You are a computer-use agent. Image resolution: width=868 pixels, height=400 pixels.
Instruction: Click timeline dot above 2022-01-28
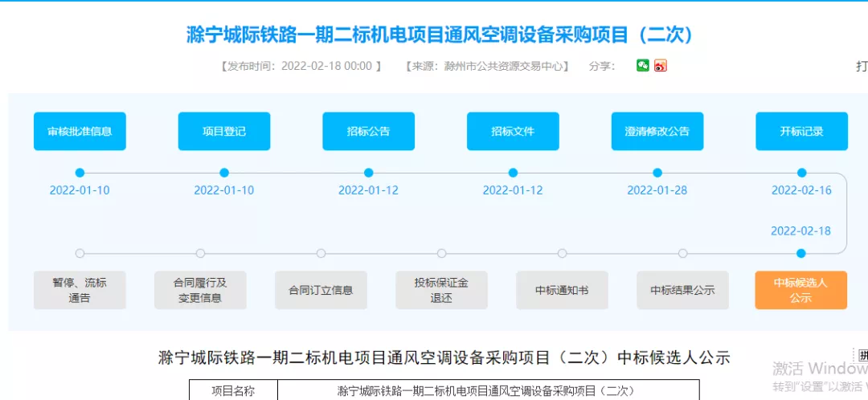pyautogui.click(x=657, y=173)
